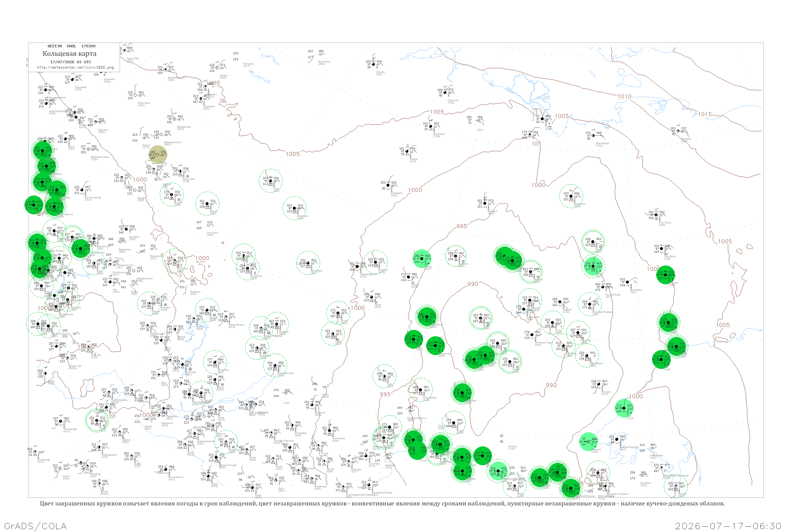
Task: Click the station label "Чурапча"
Action: click(x=567, y=310)
